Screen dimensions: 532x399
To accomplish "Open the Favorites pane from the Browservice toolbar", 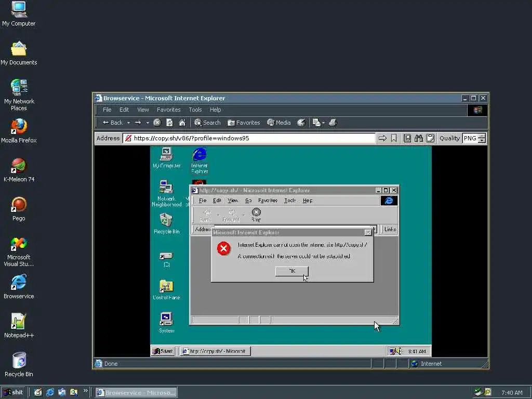I will pos(244,123).
